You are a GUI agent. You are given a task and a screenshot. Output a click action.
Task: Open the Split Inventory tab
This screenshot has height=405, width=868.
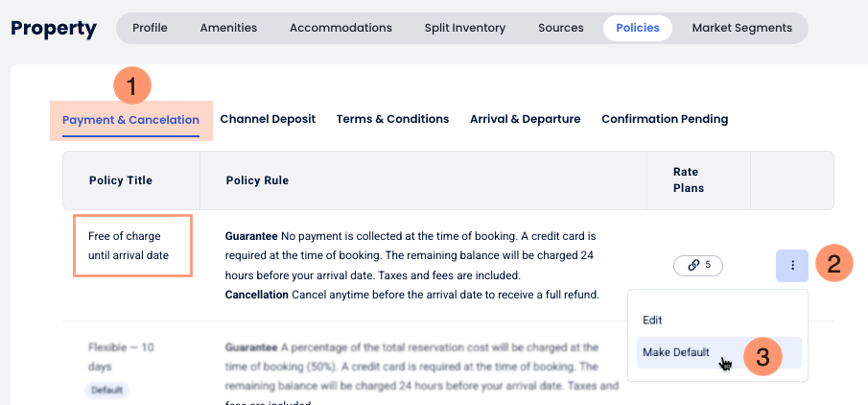pos(465,28)
